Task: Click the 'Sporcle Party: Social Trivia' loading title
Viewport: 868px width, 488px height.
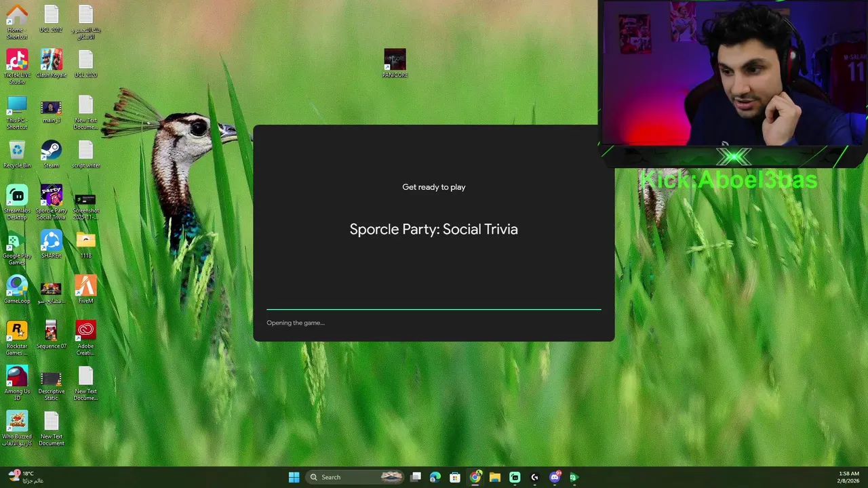Action: click(434, 229)
